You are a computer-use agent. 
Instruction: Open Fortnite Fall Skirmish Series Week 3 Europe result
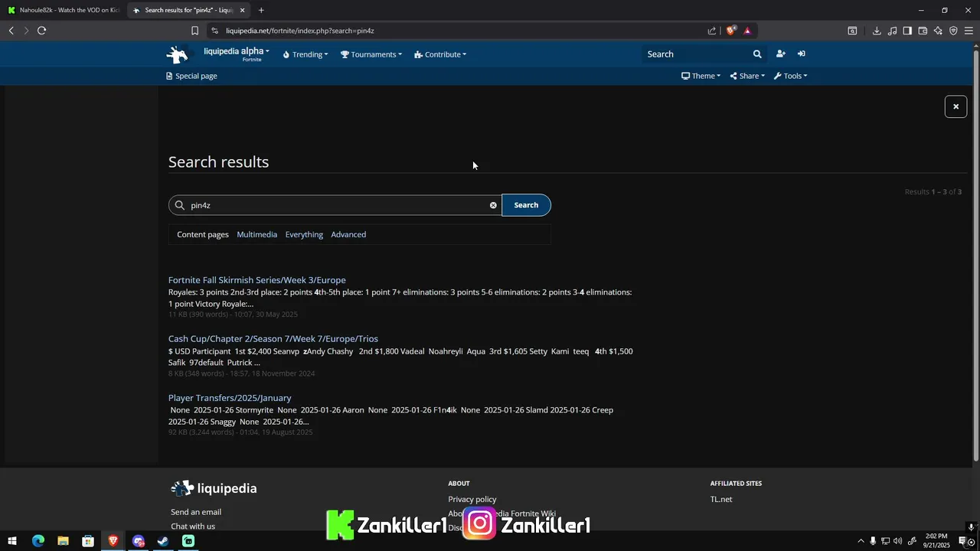click(257, 280)
